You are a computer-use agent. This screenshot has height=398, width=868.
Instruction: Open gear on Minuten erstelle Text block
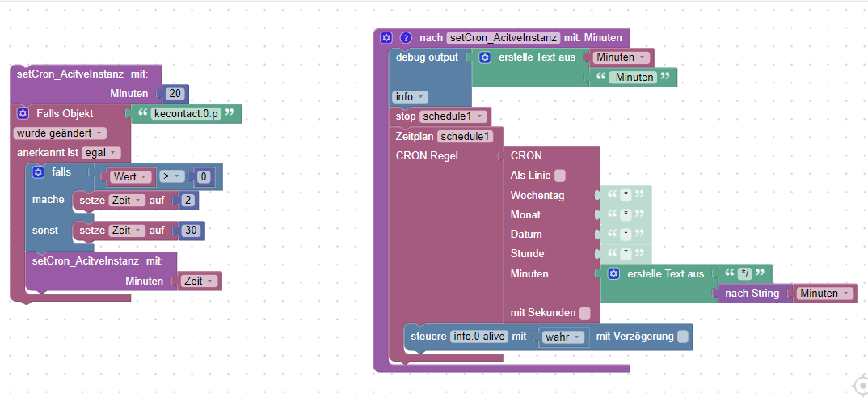point(613,274)
